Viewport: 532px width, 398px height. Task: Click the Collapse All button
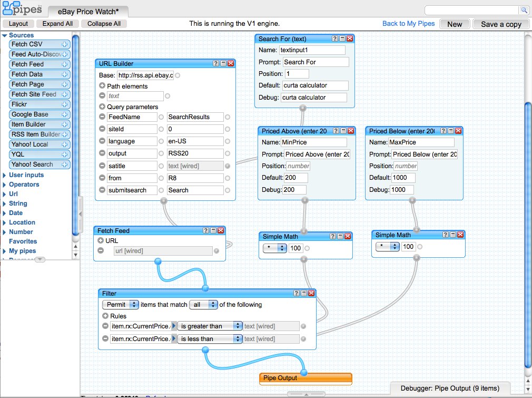[x=104, y=23]
